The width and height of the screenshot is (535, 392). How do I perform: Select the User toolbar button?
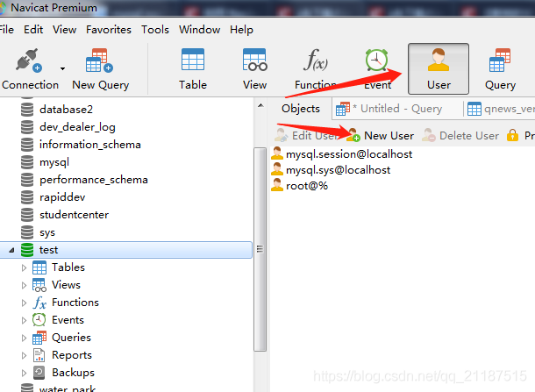pyautogui.click(x=439, y=69)
